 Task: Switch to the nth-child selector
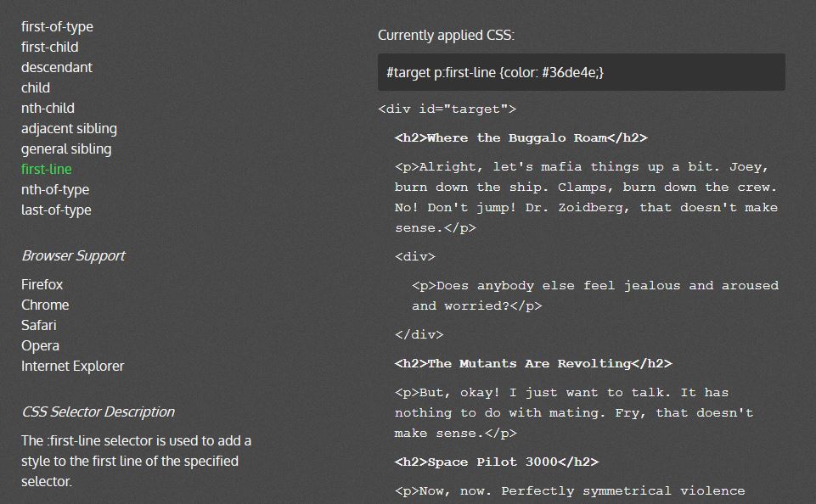click(x=48, y=108)
